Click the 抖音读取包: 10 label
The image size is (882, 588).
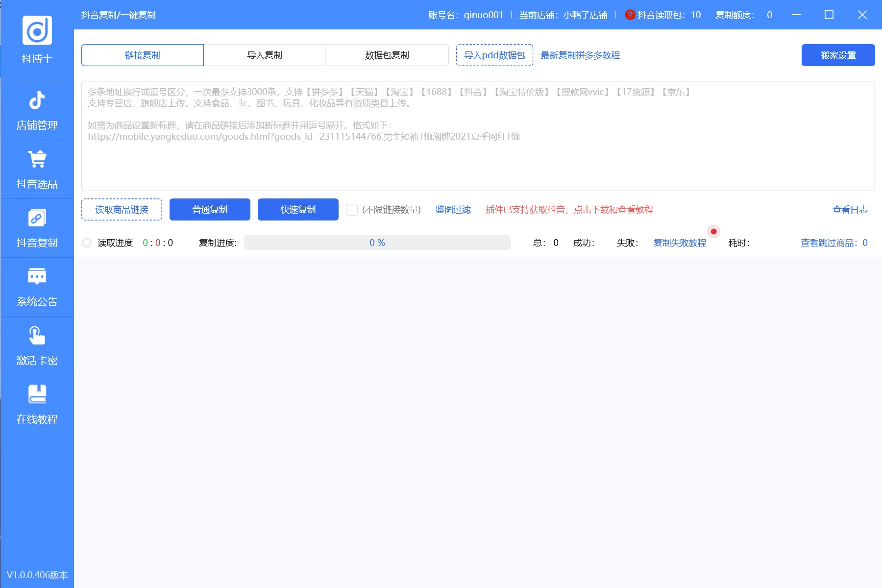pos(669,15)
